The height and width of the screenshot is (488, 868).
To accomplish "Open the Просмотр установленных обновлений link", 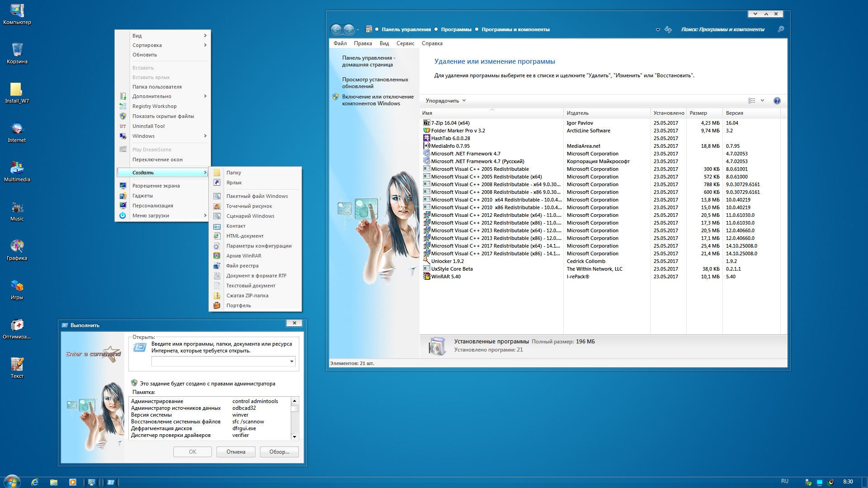I will [x=374, y=82].
